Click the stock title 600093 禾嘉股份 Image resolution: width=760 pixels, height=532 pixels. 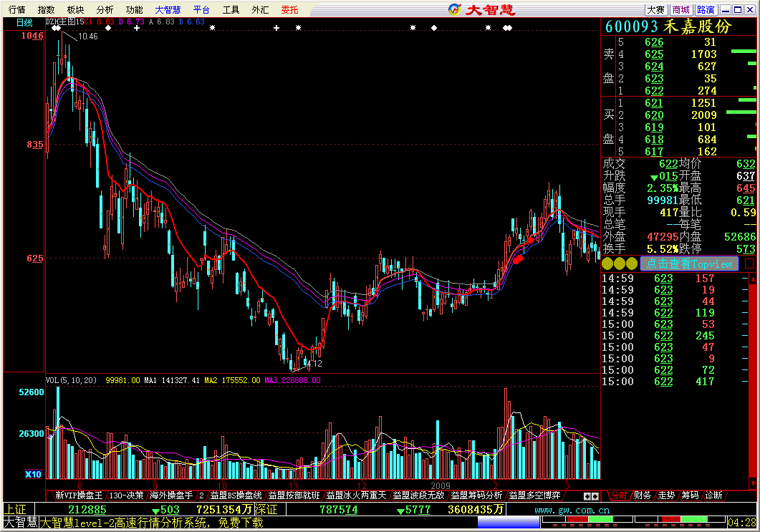click(668, 26)
